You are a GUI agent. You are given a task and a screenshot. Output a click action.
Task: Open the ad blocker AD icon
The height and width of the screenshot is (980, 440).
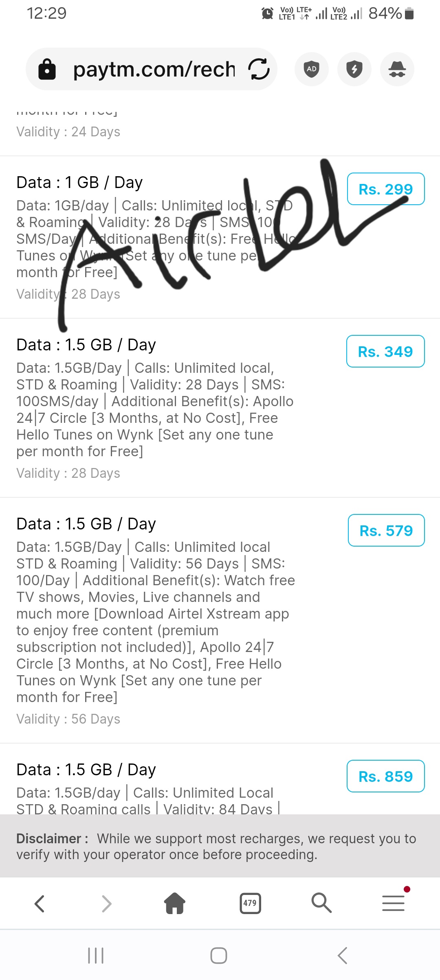(x=312, y=69)
